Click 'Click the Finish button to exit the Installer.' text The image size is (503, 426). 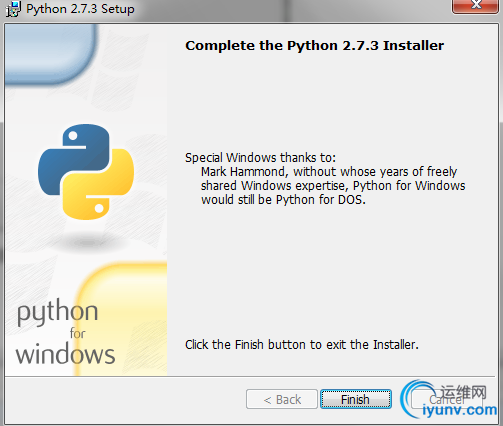click(302, 344)
